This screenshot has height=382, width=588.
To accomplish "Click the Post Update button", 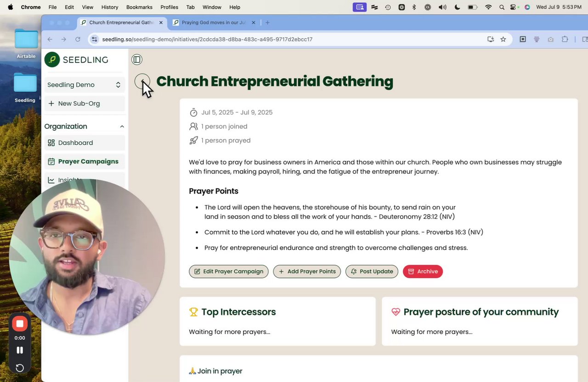I will (372, 271).
